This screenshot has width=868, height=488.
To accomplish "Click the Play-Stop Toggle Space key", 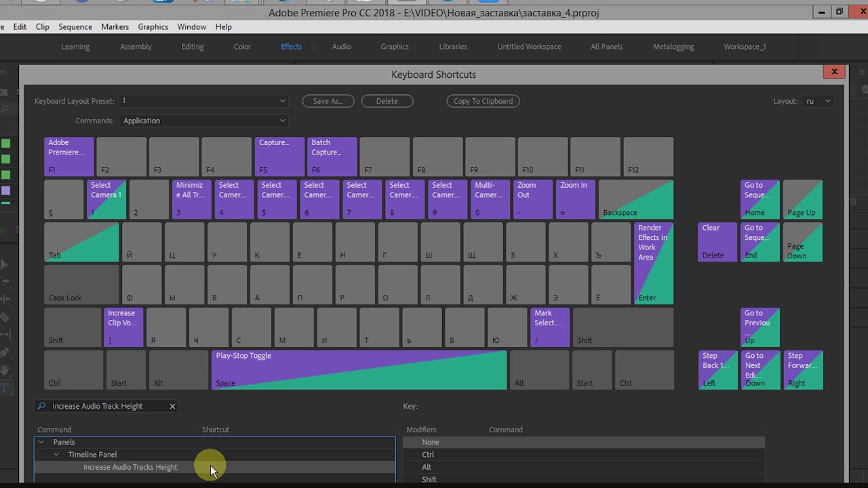I will [359, 370].
